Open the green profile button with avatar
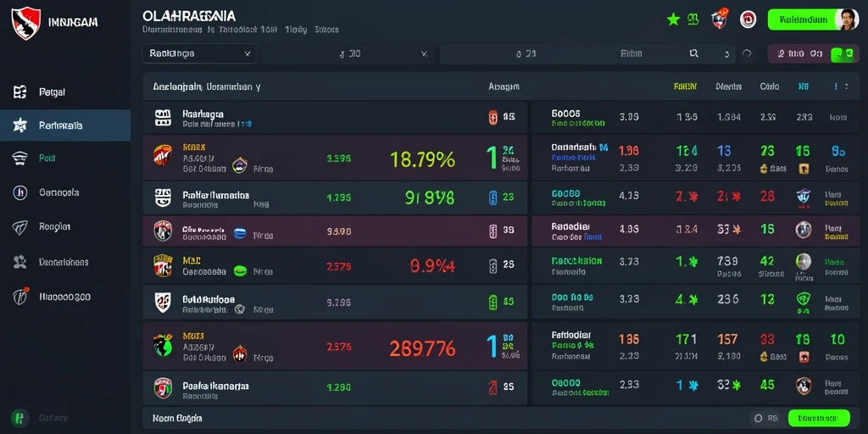Screen dimensions: 868x434 coord(813,19)
